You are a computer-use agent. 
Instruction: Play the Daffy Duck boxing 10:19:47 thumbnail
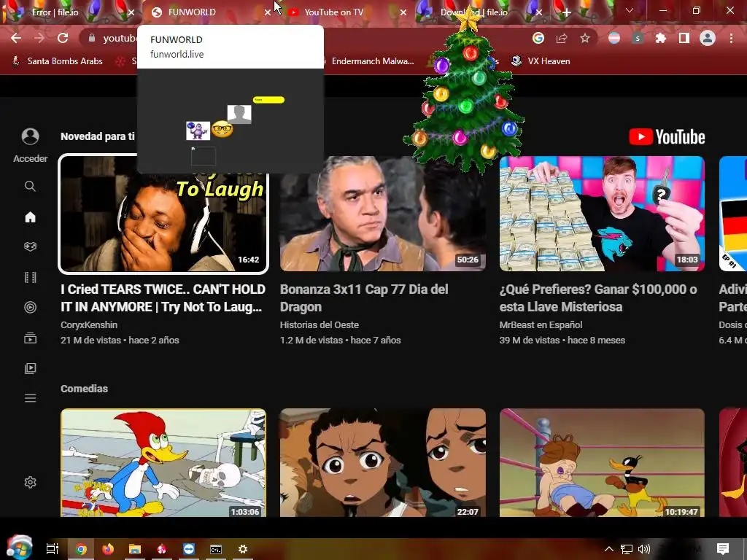pos(602,462)
